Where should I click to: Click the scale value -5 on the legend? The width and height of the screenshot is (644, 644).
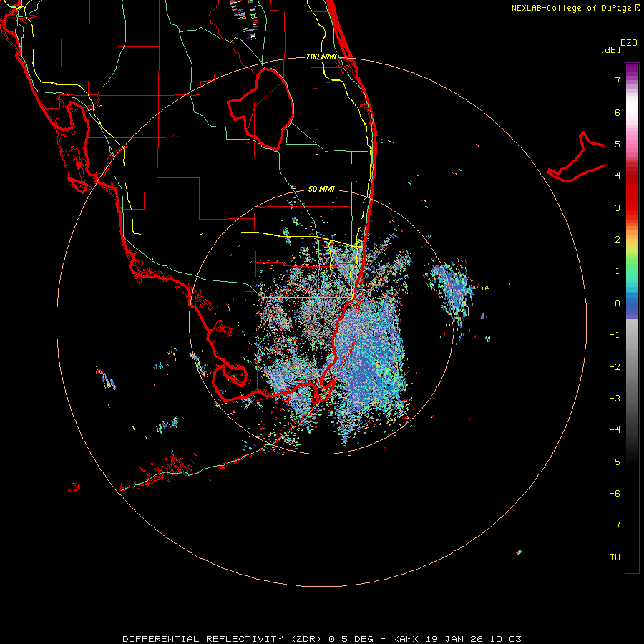615,462
